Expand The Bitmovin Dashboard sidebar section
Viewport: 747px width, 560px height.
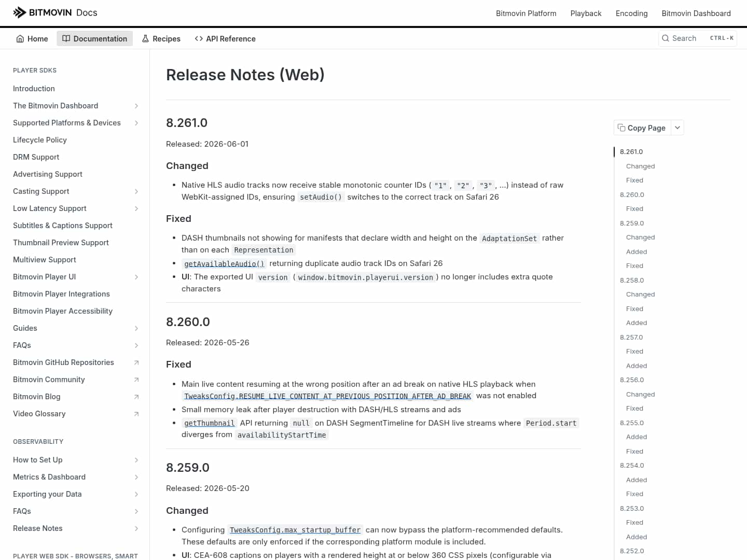pos(136,106)
